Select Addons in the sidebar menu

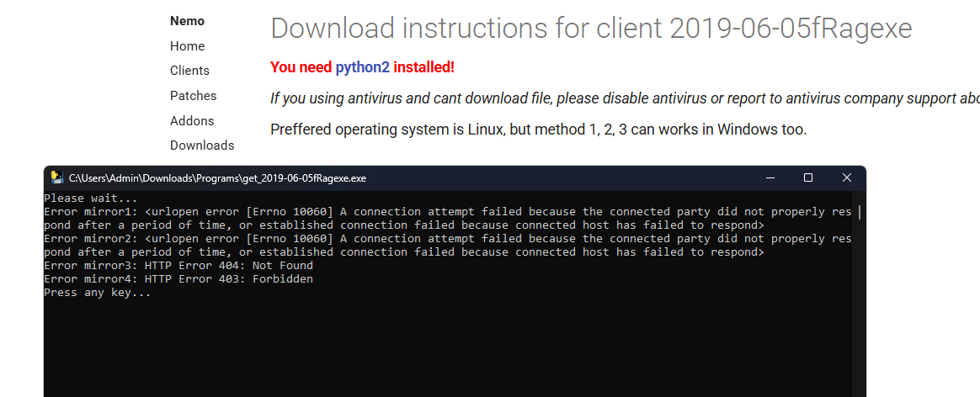pyautogui.click(x=192, y=120)
